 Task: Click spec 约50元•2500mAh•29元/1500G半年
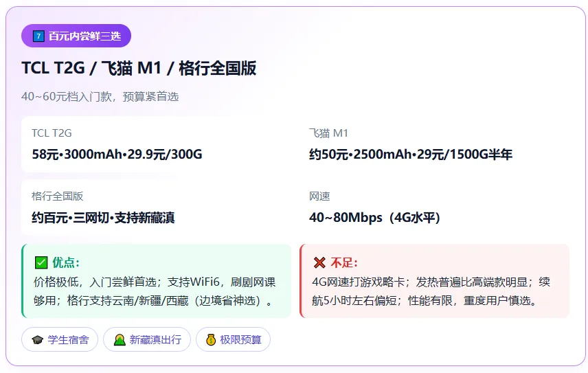point(411,154)
